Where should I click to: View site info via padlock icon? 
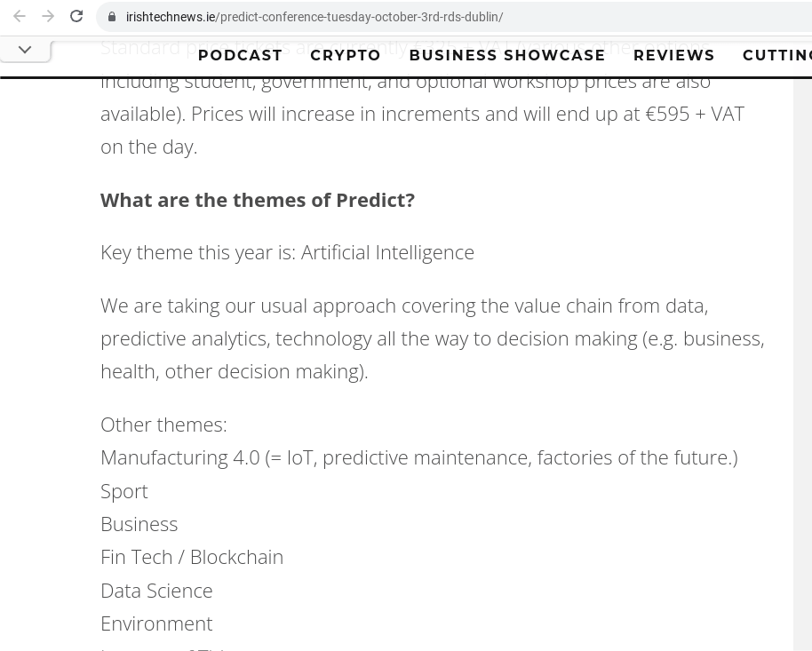pos(112,17)
